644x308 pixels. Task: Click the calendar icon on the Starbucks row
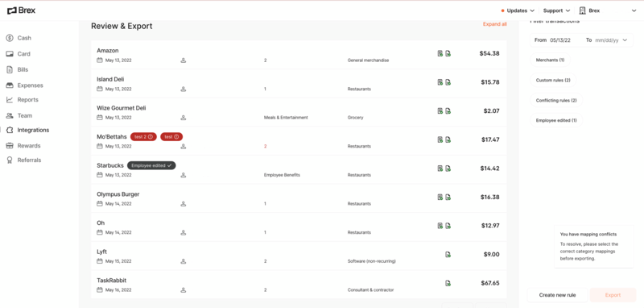coord(99,175)
